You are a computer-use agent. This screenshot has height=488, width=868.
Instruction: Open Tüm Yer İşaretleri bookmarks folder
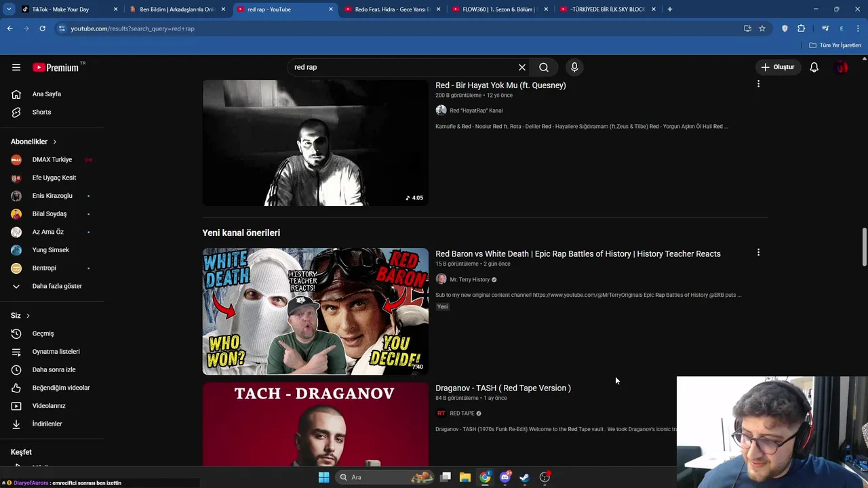pos(835,45)
